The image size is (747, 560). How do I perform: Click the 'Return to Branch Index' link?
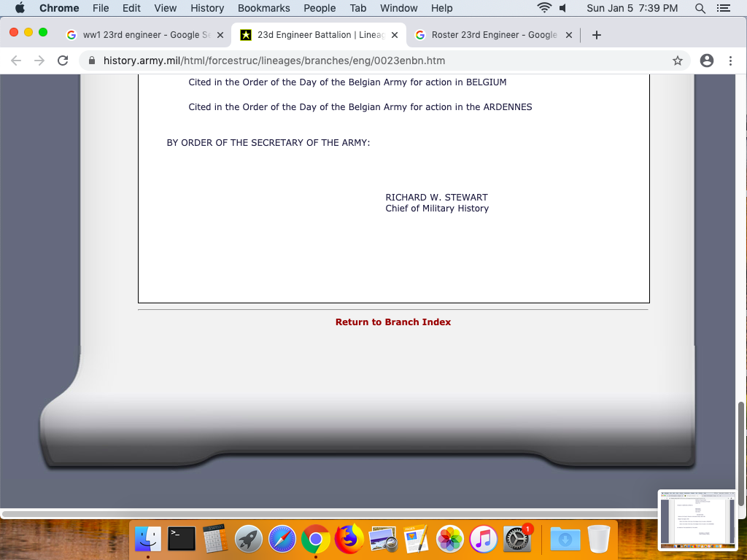pos(393,322)
